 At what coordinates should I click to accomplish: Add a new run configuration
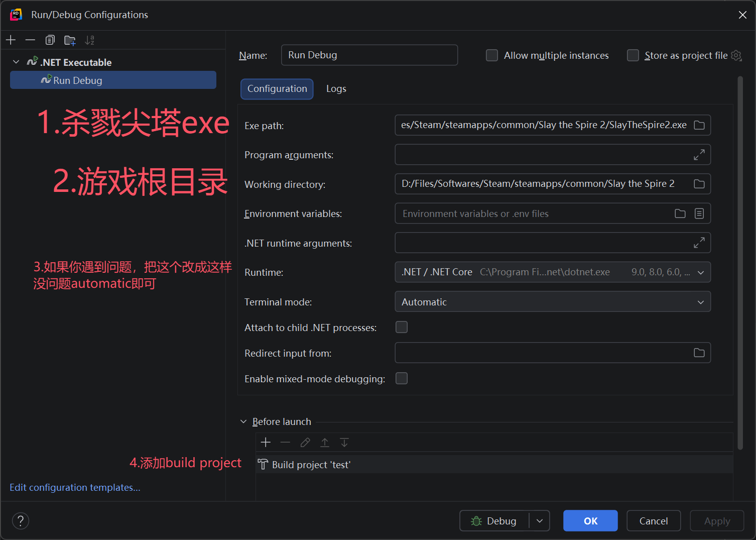click(11, 40)
